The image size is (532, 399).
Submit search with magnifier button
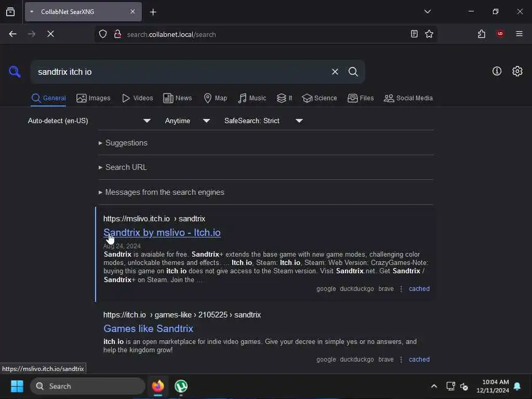[x=353, y=72]
